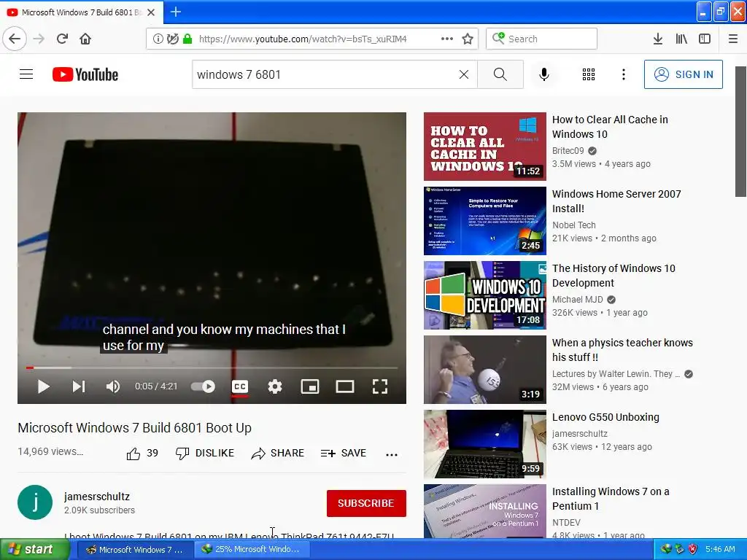
Task: Open Lenovo G550 Unboxing thumbnail
Action: point(485,444)
